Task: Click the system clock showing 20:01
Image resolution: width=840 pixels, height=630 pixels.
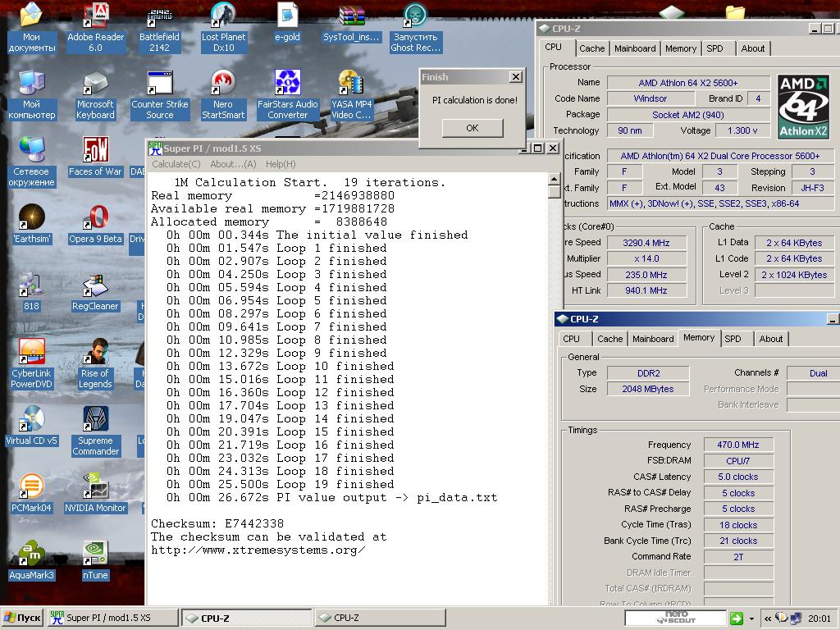Action: click(x=819, y=619)
